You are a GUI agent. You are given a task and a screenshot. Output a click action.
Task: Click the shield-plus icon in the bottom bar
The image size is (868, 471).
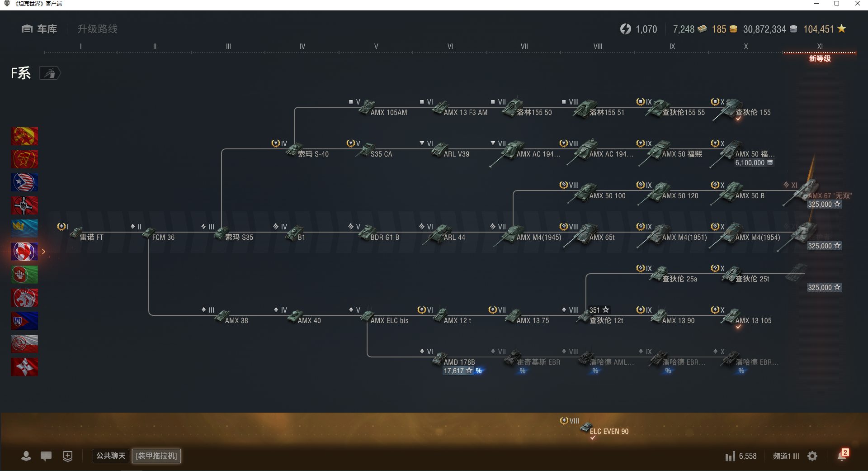click(68, 456)
